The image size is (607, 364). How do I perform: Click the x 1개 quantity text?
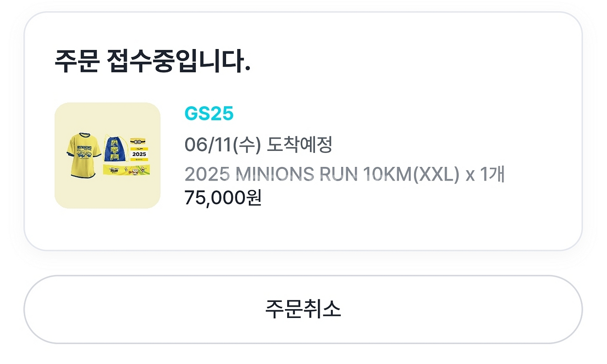point(485,174)
